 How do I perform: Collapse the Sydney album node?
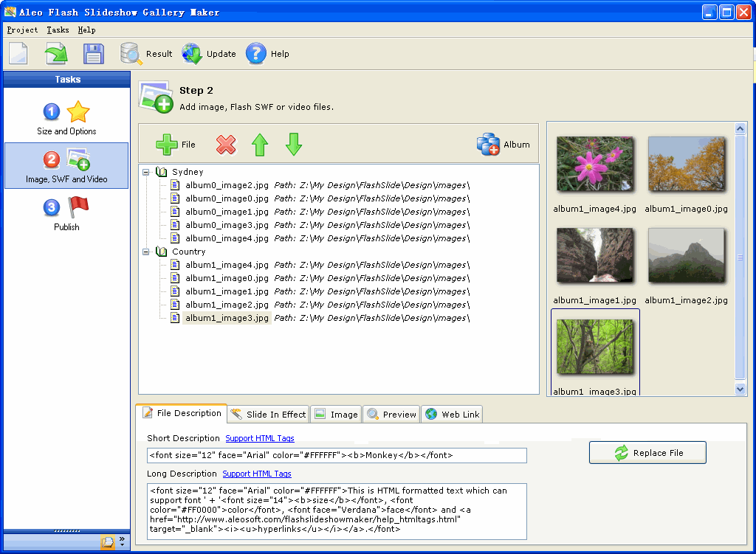click(x=145, y=172)
